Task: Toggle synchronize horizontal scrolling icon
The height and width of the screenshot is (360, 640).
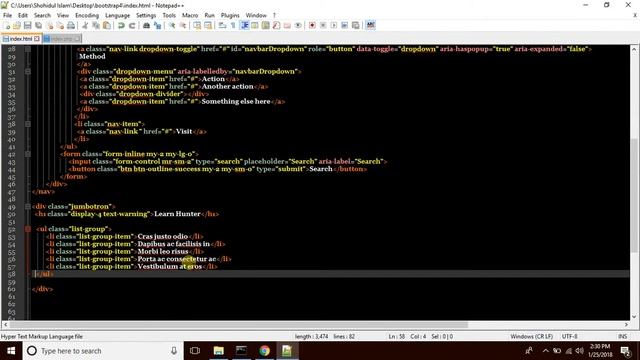Action: (x=208, y=25)
